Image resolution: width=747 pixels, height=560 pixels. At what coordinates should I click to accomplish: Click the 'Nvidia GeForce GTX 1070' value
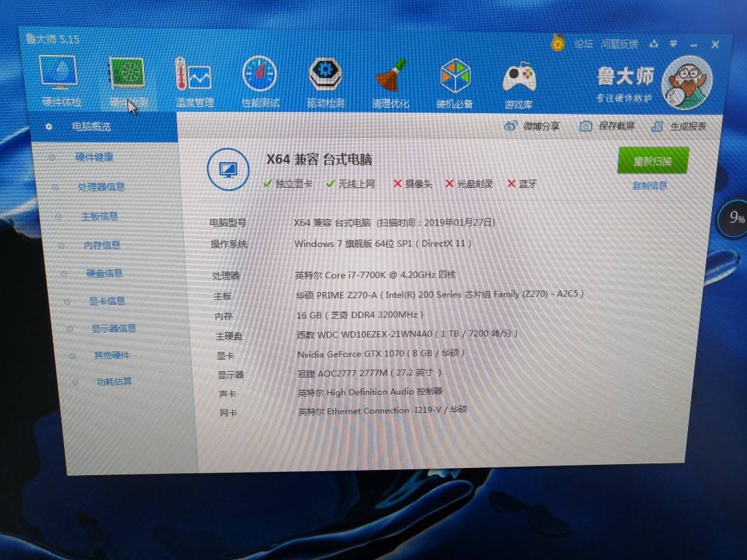click(350, 354)
